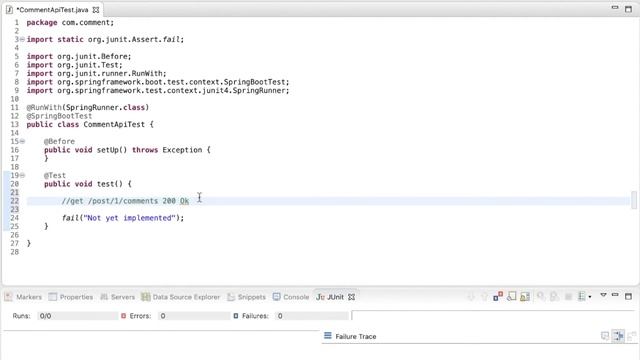Screen dimensions: 640x360
Task: Click 'public class CommentApiTest {' line
Action: 90,124
